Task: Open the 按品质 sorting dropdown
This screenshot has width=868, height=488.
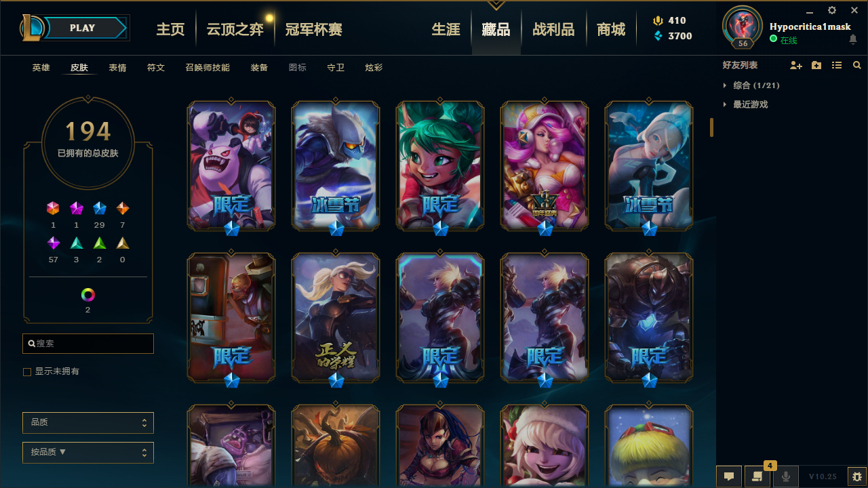Action: (x=88, y=452)
